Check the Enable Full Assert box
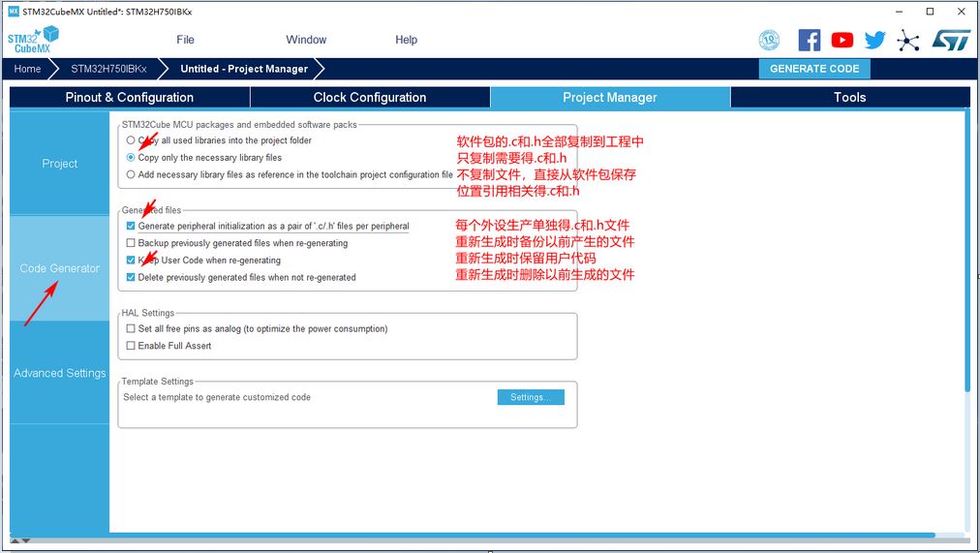Image resolution: width=980 pixels, height=553 pixels. coord(131,346)
